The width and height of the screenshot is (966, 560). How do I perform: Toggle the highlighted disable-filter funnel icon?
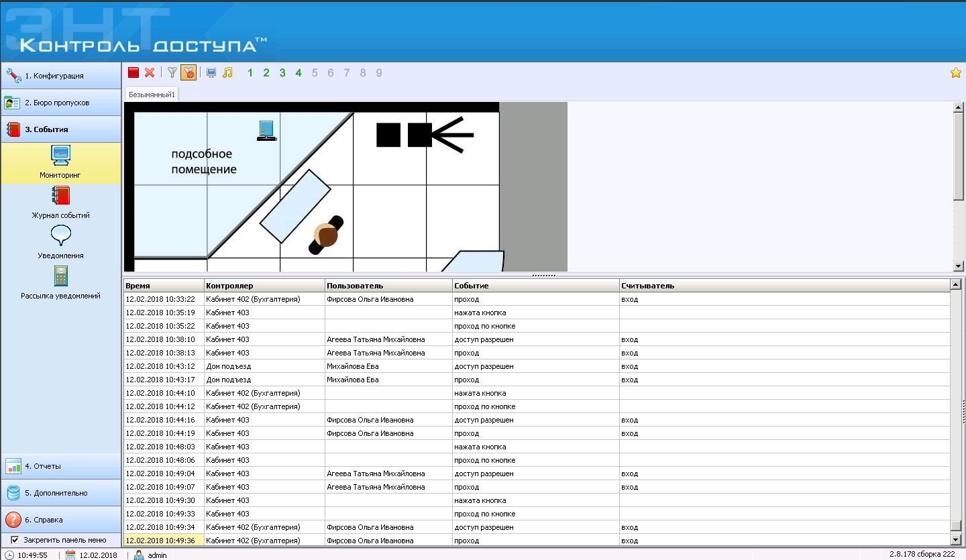coord(189,72)
